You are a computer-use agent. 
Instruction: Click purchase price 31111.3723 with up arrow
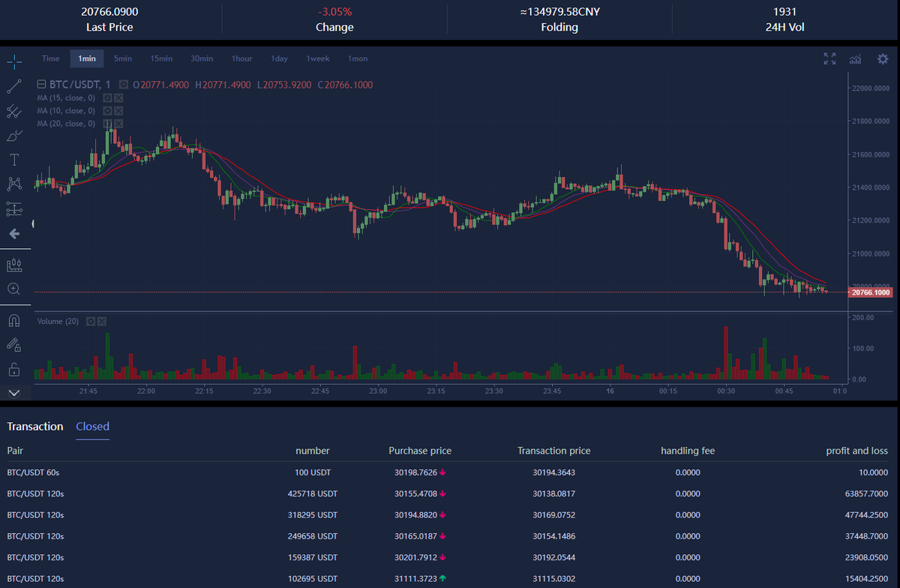(421, 578)
